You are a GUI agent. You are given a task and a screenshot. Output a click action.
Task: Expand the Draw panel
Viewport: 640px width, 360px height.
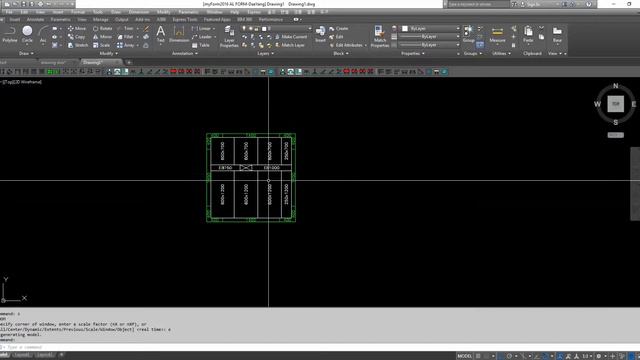click(26, 53)
